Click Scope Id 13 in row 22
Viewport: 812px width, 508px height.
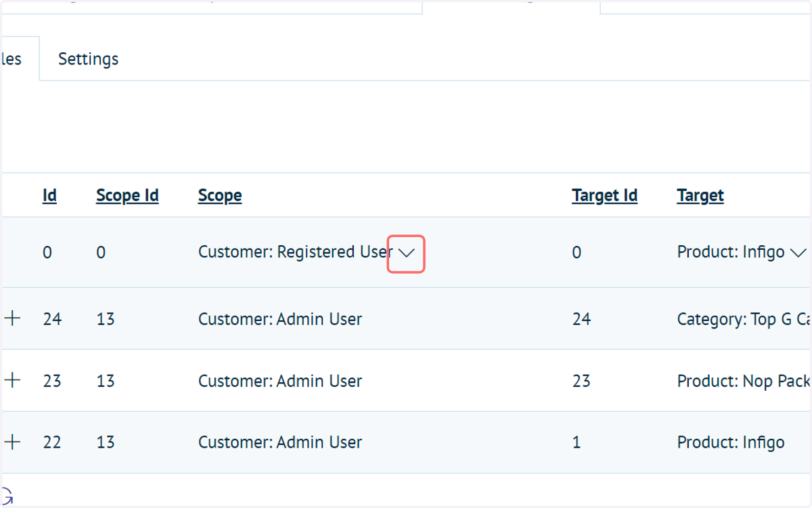pos(106,442)
